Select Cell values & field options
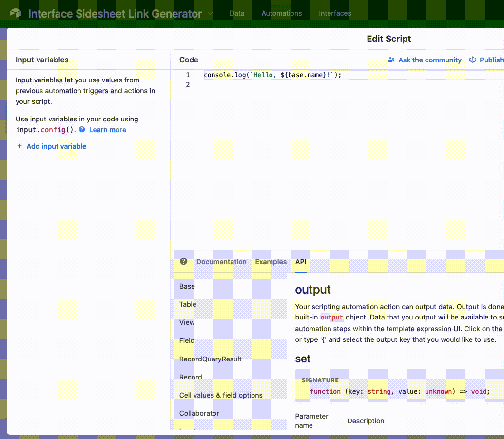The height and width of the screenshot is (439, 504). pos(221,395)
